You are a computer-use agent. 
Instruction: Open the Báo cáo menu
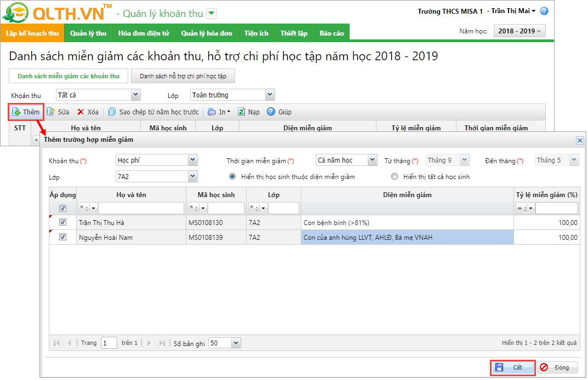332,33
